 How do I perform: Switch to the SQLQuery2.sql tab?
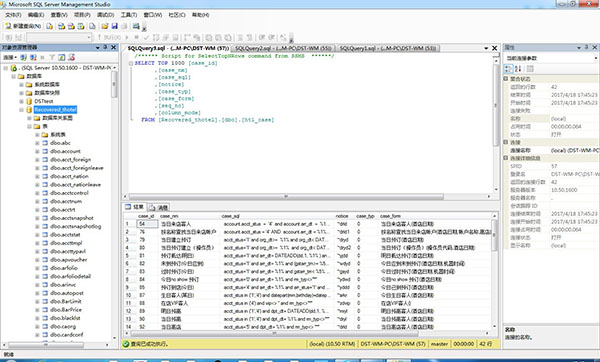(x=283, y=48)
